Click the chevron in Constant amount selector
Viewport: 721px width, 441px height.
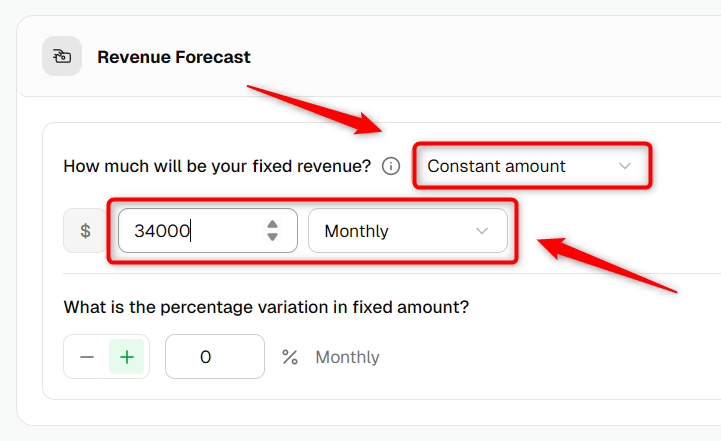[624, 166]
